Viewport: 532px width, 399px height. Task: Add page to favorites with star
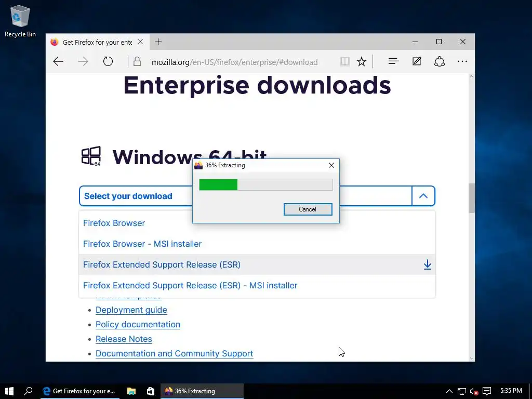pos(362,61)
